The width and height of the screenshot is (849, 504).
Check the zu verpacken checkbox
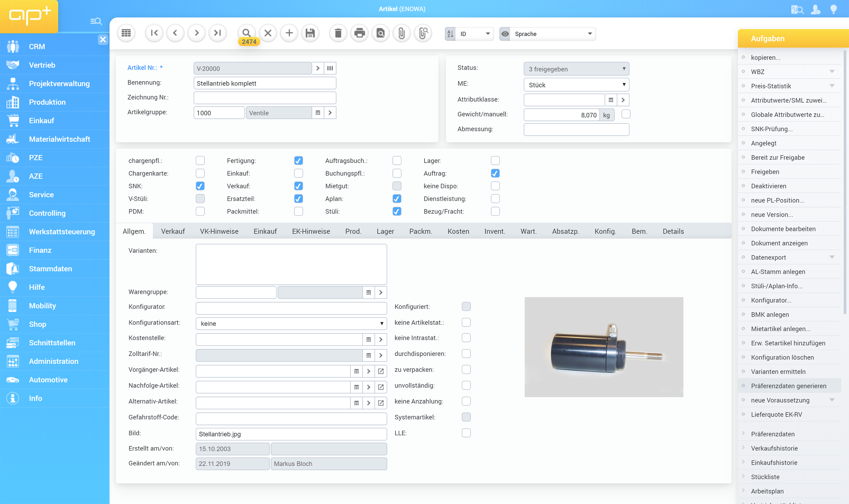click(466, 369)
